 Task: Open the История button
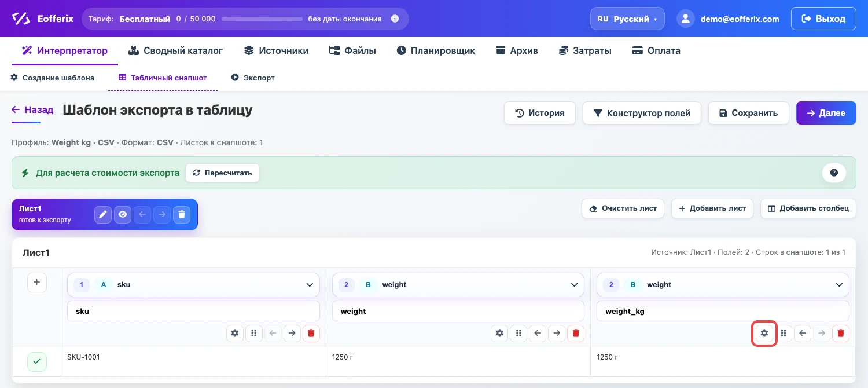540,113
